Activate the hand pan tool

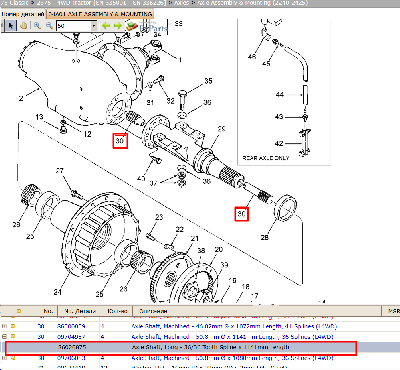click(23, 26)
